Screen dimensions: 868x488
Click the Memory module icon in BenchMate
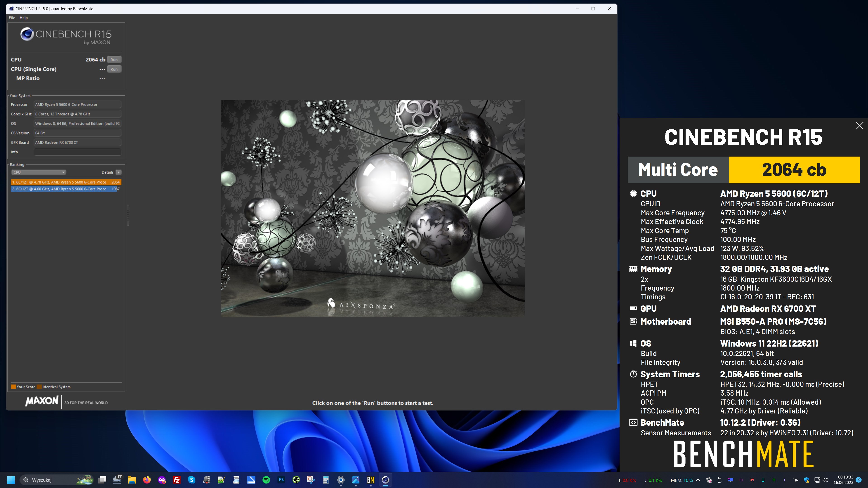[x=633, y=268]
